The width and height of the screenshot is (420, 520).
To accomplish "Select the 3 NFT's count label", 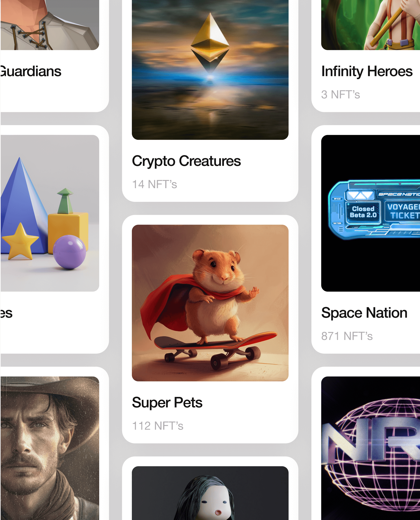I will [340, 94].
